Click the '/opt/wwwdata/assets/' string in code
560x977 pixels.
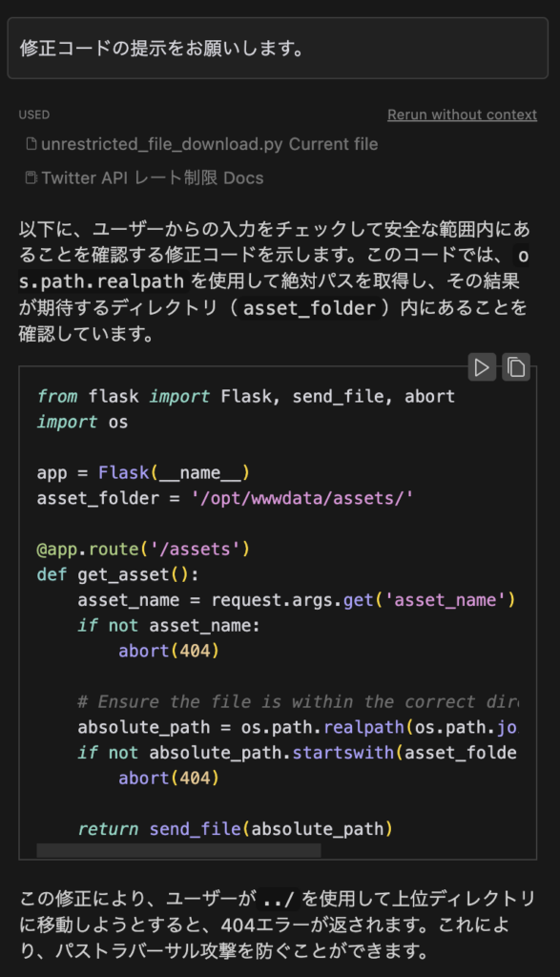(x=302, y=498)
